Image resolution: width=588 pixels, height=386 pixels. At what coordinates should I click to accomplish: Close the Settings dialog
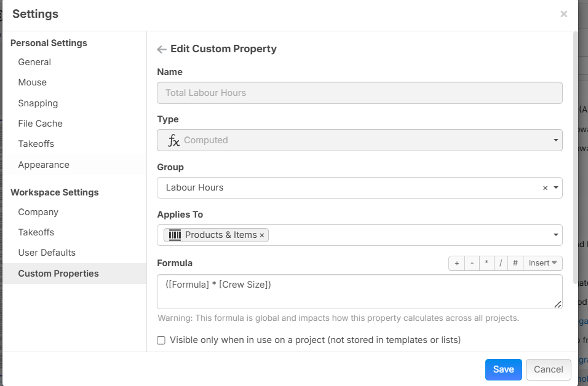(563, 14)
